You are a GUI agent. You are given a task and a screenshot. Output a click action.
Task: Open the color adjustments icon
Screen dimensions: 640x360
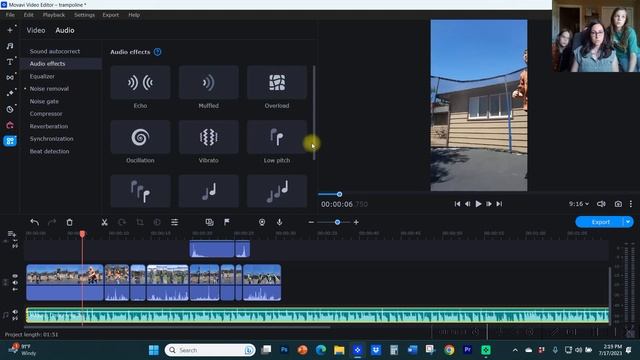click(x=157, y=222)
